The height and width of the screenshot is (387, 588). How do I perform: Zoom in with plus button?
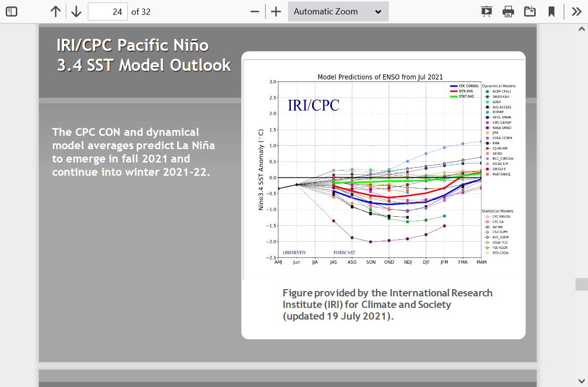click(276, 12)
